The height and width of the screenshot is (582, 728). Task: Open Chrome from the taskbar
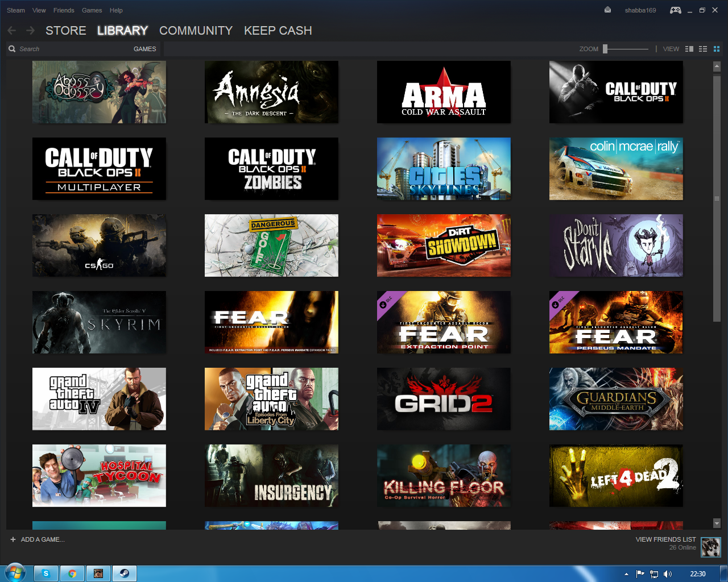pyautogui.click(x=72, y=573)
